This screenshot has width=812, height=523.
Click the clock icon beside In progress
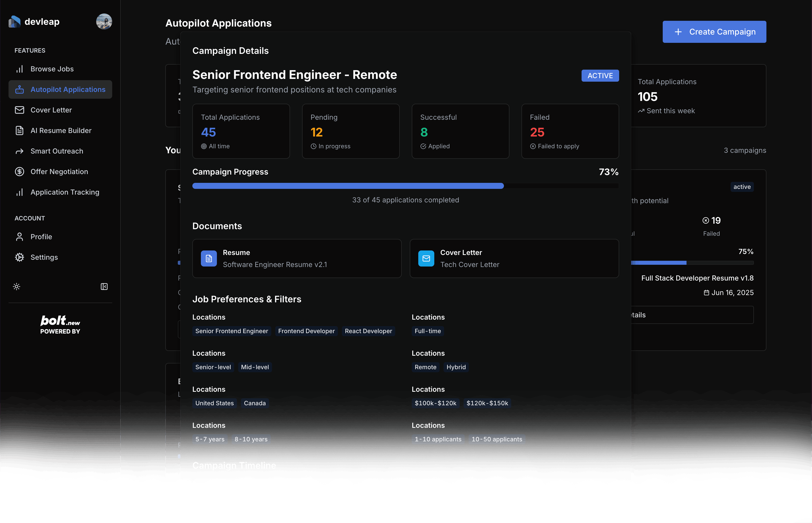pyautogui.click(x=314, y=146)
